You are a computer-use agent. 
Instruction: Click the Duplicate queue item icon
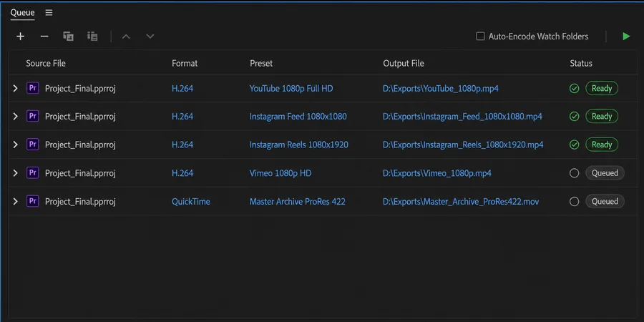(92, 36)
